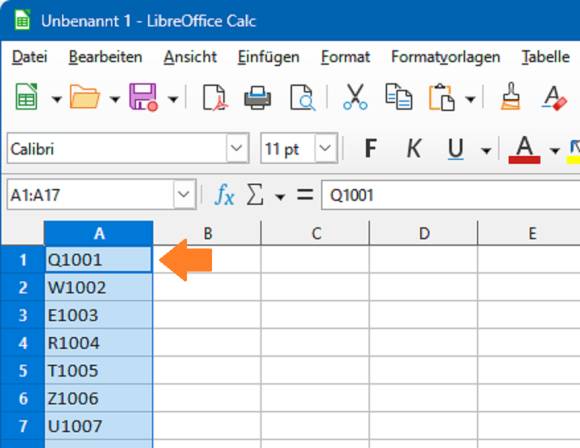Click the Export as PDF icon
The image size is (580, 448).
point(215,98)
